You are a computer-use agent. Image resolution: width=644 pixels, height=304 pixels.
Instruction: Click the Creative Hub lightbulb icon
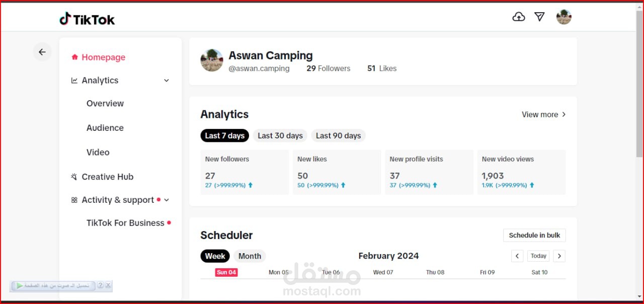74,177
